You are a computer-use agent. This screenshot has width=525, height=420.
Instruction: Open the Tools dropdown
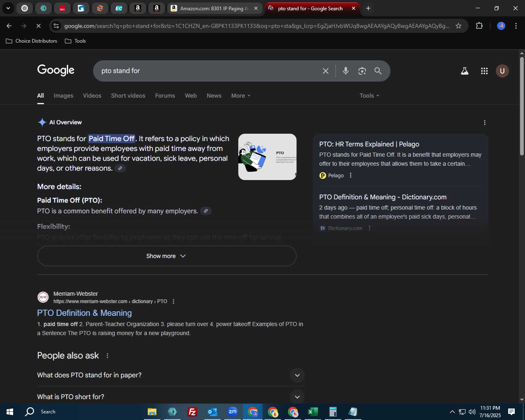369,96
